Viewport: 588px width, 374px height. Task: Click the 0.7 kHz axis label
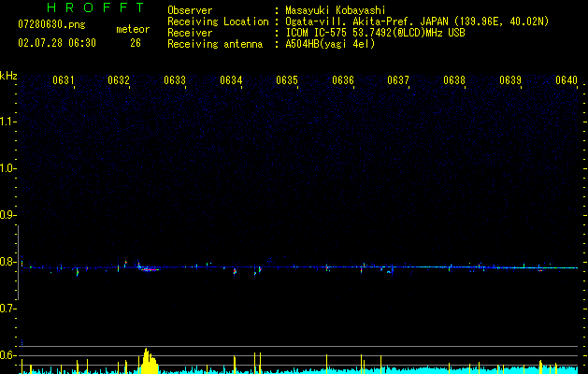(7, 309)
